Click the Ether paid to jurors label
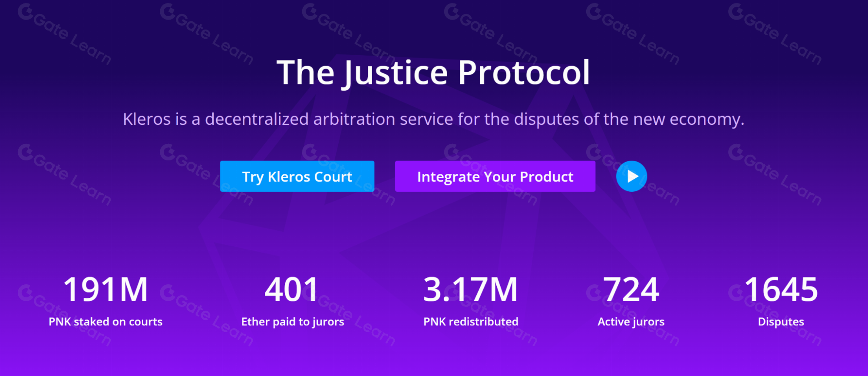The image size is (868, 376). [292, 322]
